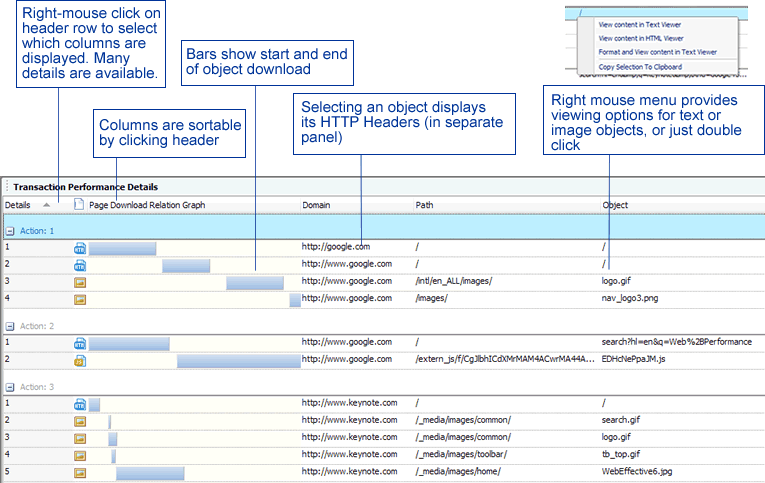The height and width of the screenshot is (483, 765).
Task: Click image icon for nav_logo3.png row
Action: point(80,300)
